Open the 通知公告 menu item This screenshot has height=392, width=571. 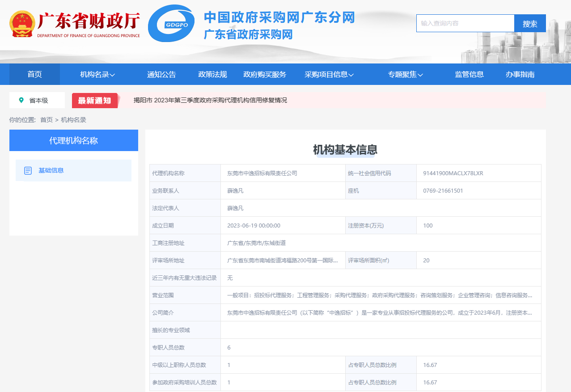[161, 75]
